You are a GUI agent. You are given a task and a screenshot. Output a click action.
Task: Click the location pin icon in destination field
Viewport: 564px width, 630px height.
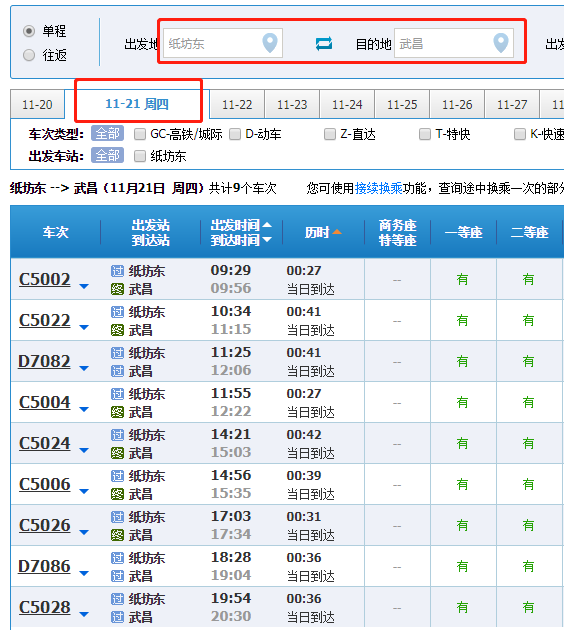pos(501,43)
